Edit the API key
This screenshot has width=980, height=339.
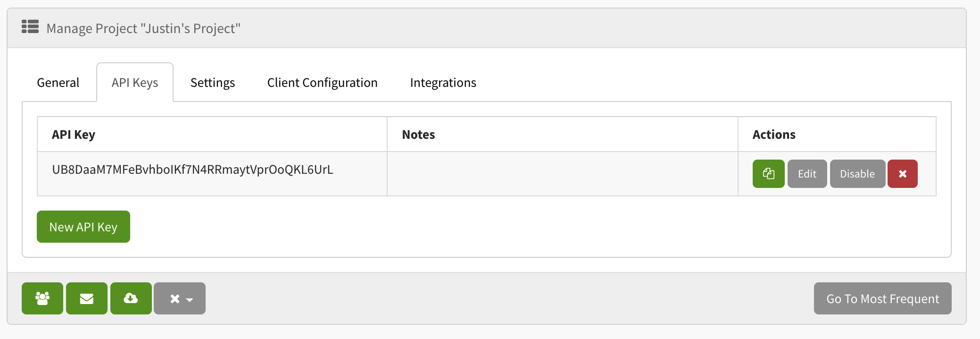807,174
